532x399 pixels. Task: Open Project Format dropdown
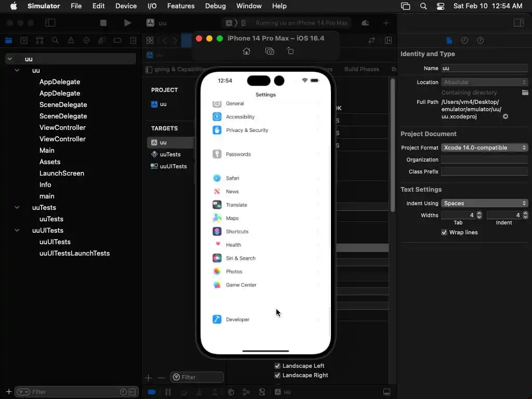pos(485,148)
